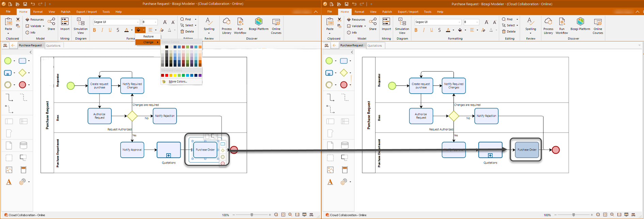Select the task rectangle shape in right palette
This screenshot has width=644, height=219.
pyautogui.click(x=344, y=61)
